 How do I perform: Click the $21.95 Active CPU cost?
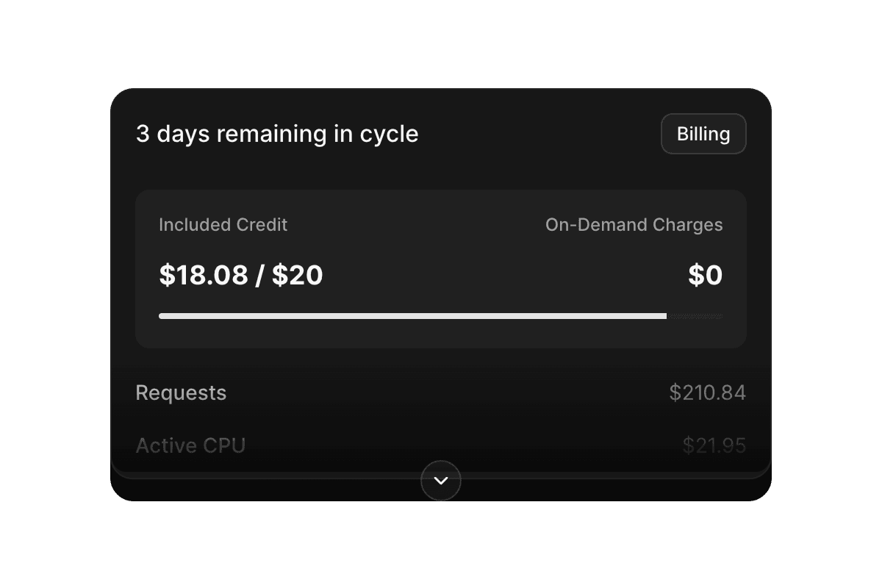[714, 445]
